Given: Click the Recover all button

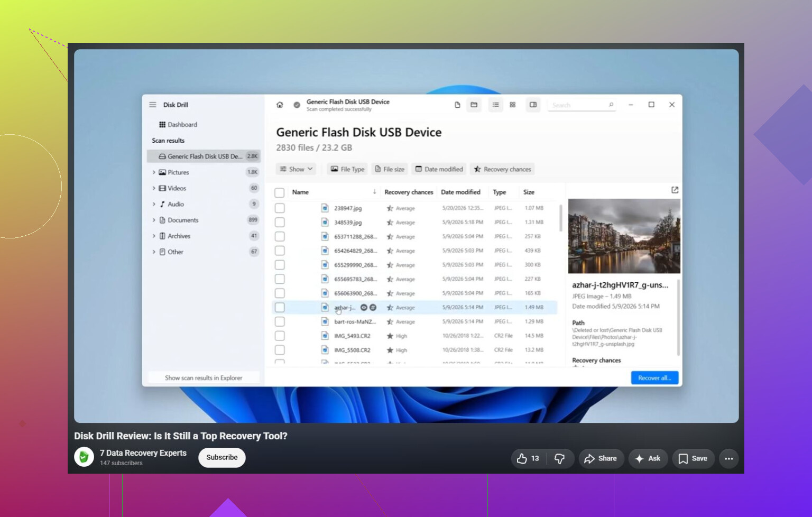Looking at the screenshot, I should tap(654, 378).
